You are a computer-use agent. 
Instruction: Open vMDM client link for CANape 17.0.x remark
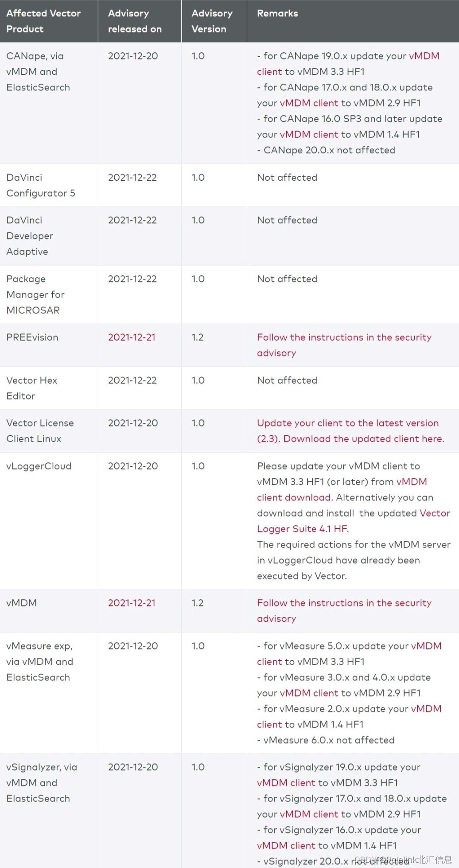coord(309,103)
